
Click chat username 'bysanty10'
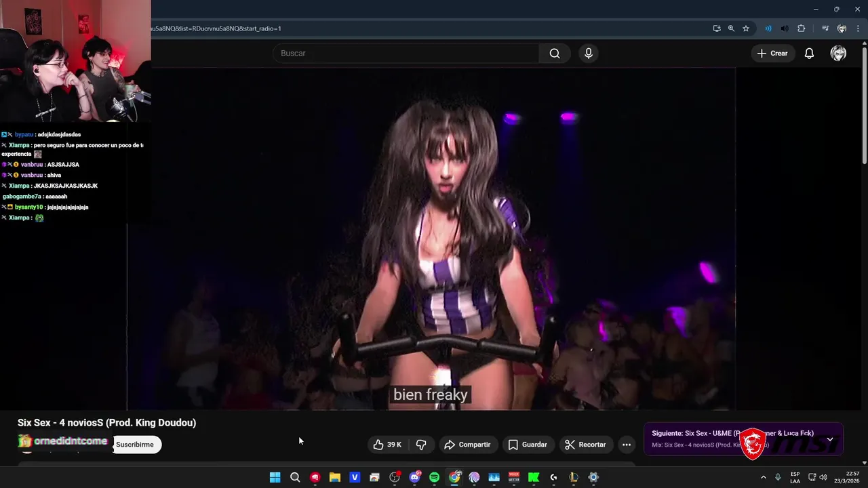coord(28,207)
